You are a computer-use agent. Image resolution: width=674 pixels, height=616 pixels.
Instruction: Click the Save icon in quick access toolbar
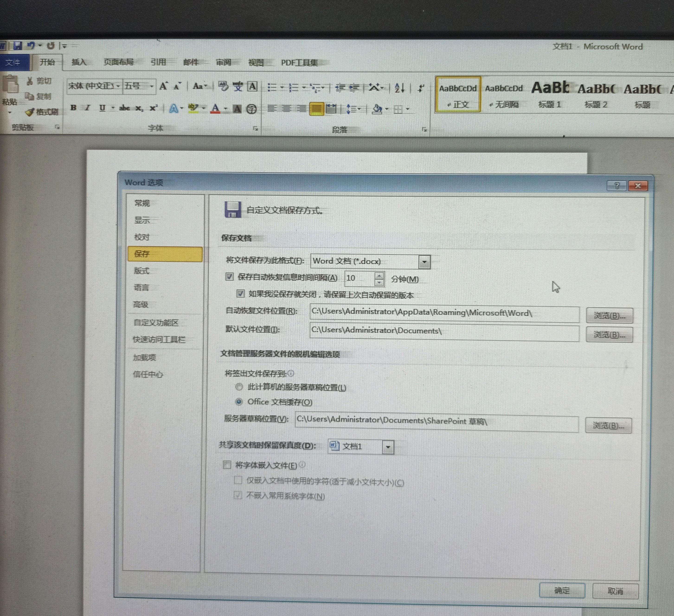pyautogui.click(x=17, y=45)
